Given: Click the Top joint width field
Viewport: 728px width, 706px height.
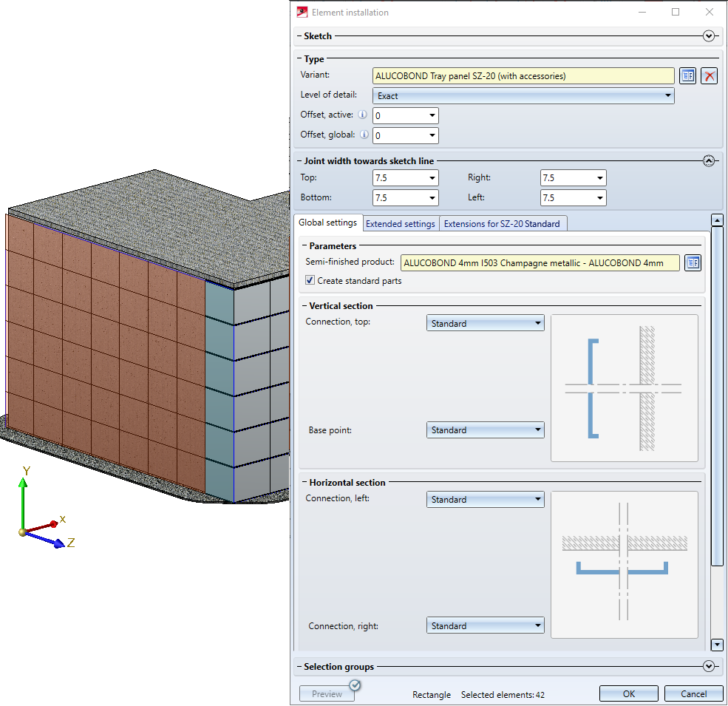Looking at the screenshot, I should coord(400,178).
